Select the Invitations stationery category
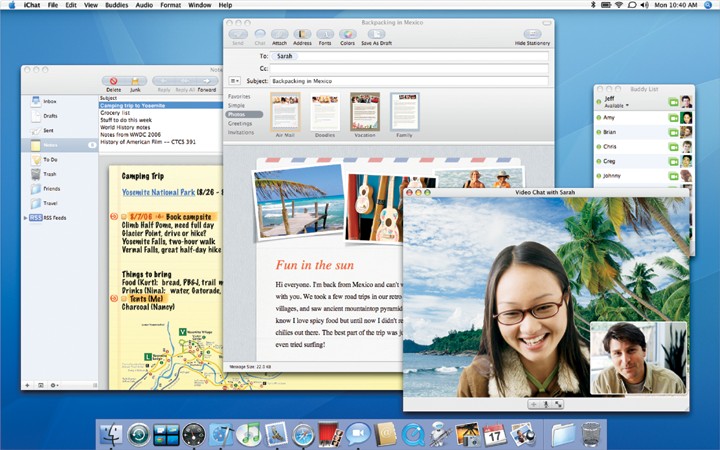The width and height of the screenshot is (720, 450). pos(241,132)
